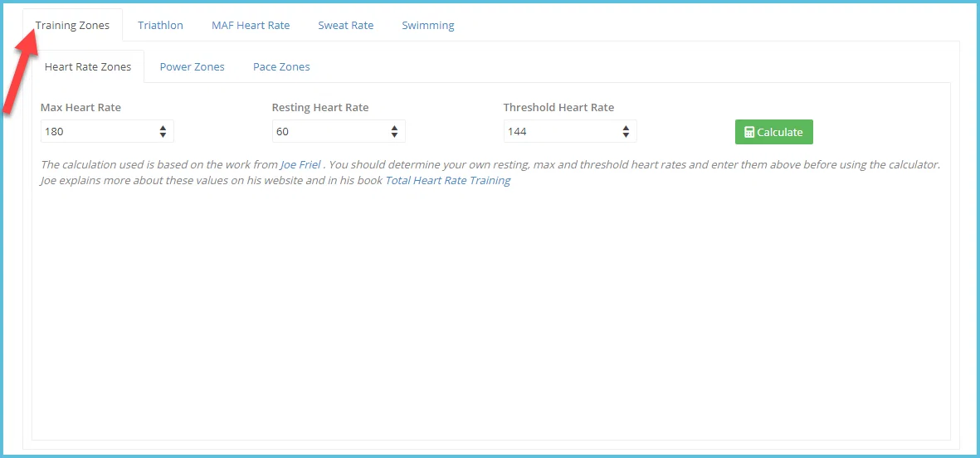Follow the Total Heart Rate Training link
The height and width of the screenshot is (458, 980).
tap(448, 181)
